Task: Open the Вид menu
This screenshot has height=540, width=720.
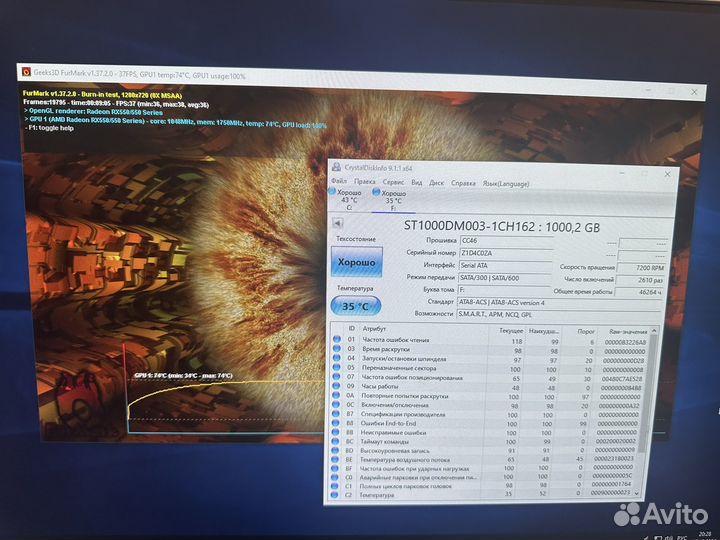Action: point(415,183)
